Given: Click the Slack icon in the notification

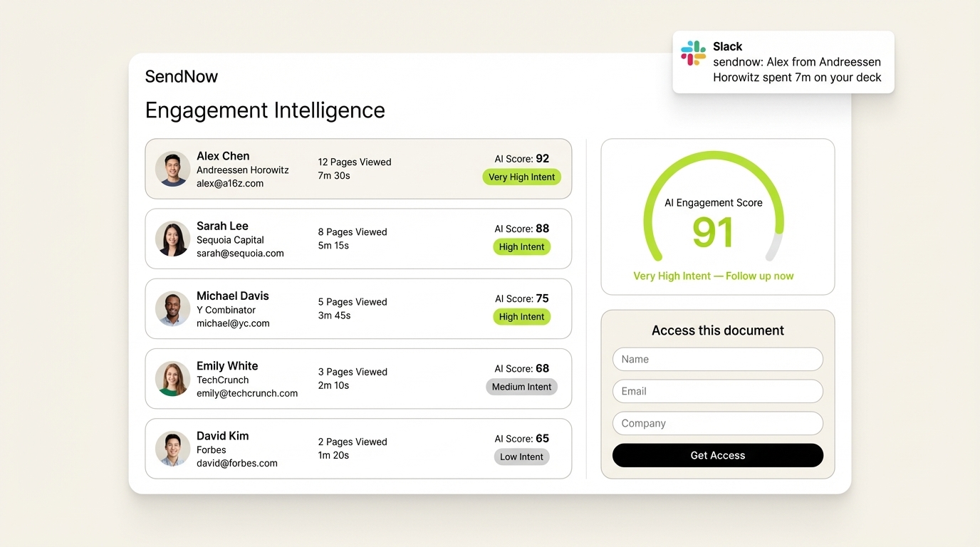Looking at the screenshot, I should coord(692,53).
